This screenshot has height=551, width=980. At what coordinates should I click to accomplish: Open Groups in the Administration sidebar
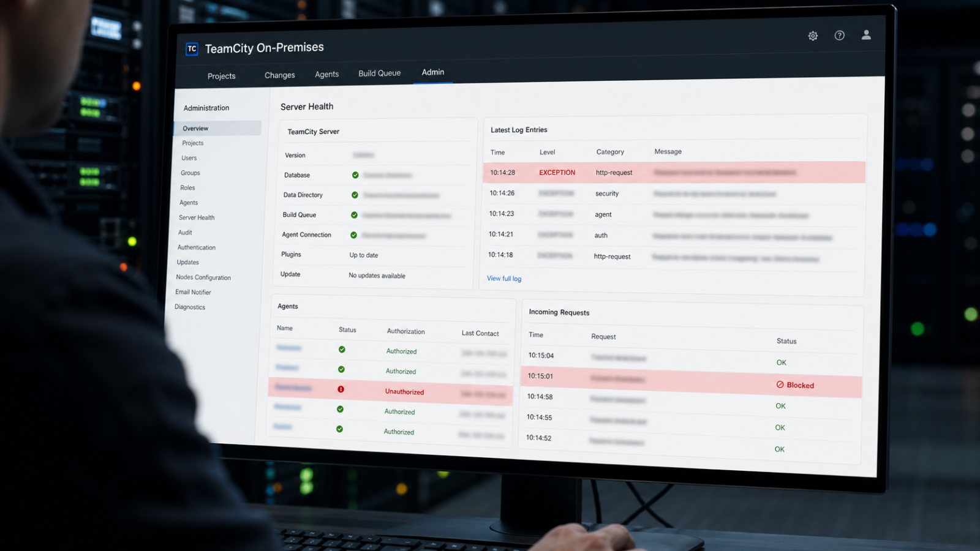click(190, 173)
